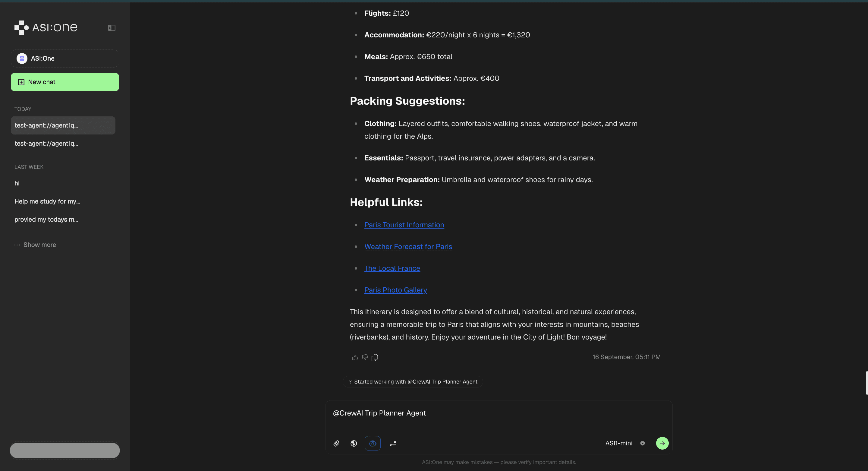Click the paperclip attach file icon
Viewport: 868px width, 471px height.
click(336, 443)
